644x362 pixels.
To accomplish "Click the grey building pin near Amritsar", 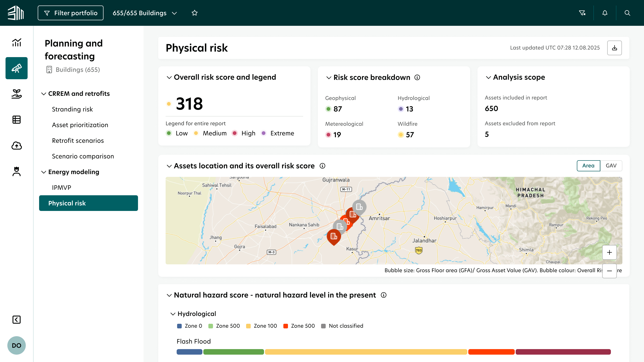I will pos(359,207).
